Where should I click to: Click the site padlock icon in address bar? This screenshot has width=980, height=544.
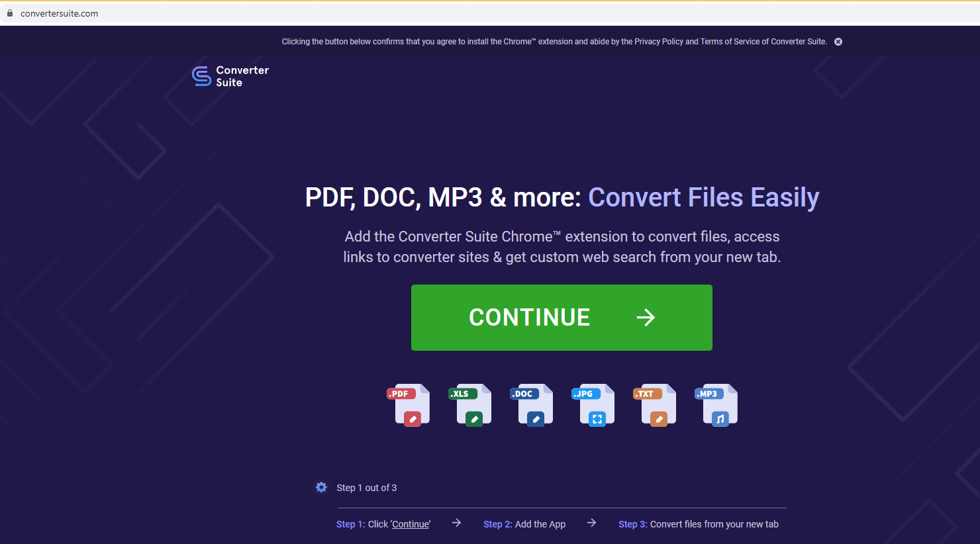pos(10,13)
